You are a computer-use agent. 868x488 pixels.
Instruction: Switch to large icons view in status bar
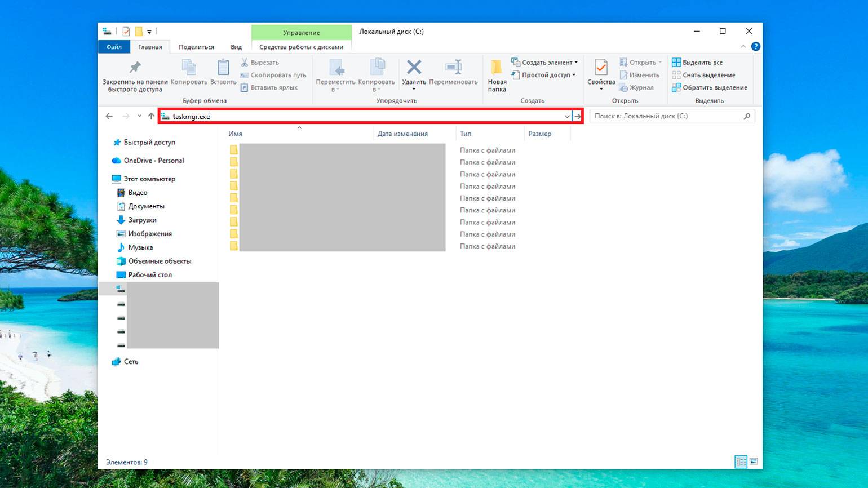click(753, 462)
